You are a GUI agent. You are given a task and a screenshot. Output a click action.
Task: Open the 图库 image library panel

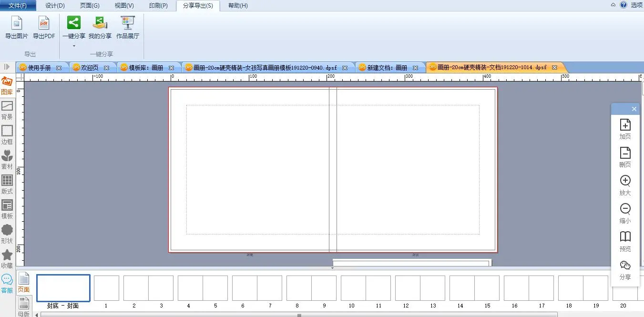point(7,86)
